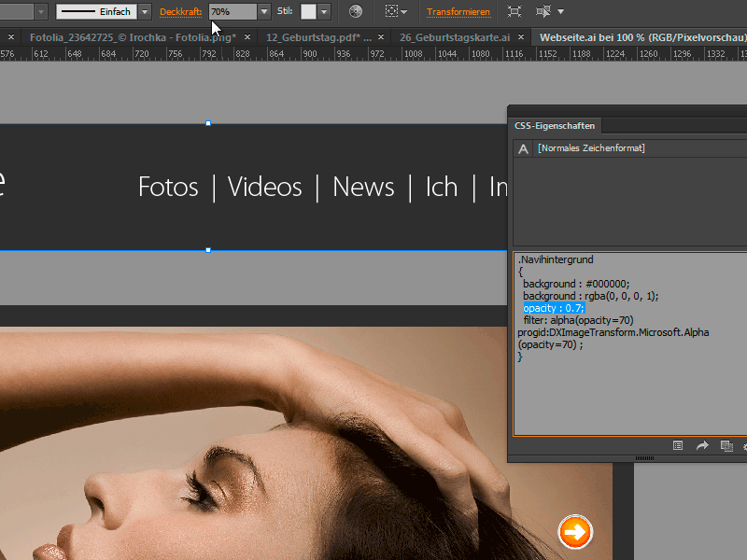Switch to 12_Geburtstag.pdf tab

coord(318,37)
